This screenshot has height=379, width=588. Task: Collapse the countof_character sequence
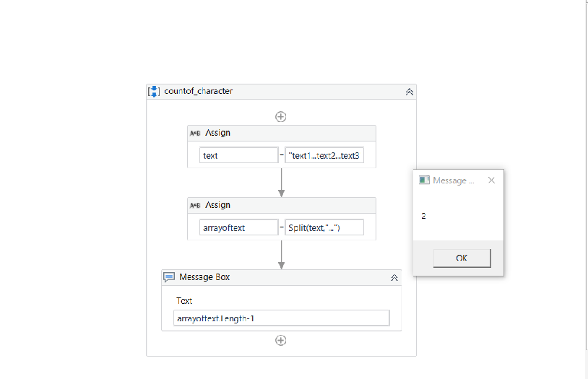tap(409, 92)
